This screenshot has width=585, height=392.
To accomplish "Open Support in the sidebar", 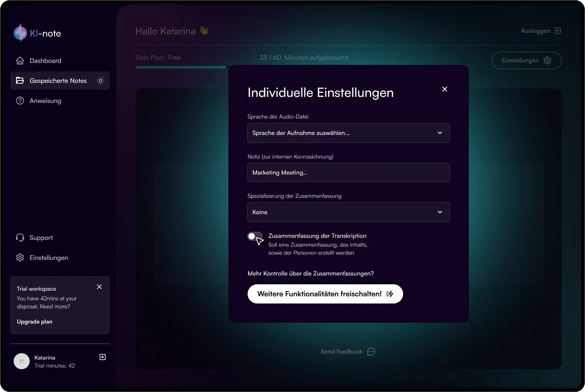I will (60, 237).
